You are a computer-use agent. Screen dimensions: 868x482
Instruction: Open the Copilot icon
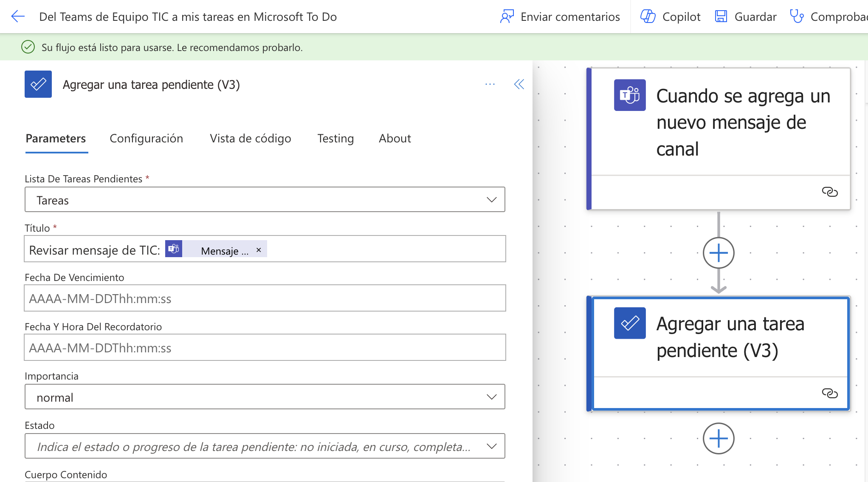(x=648, y=17)
